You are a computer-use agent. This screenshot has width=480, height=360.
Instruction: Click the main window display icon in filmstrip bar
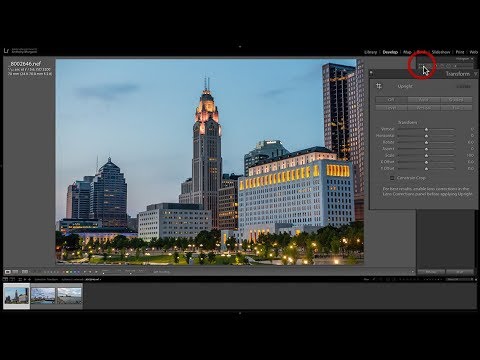coord(5,279)
